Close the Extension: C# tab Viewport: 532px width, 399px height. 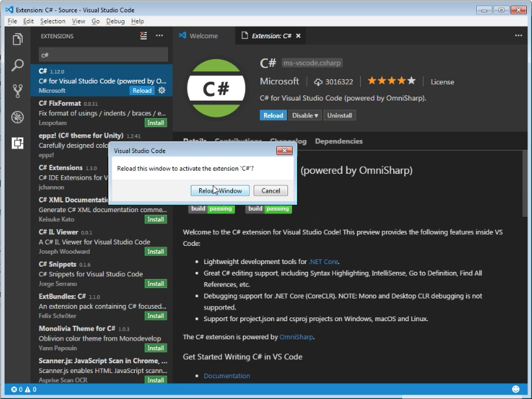[298, 36]
